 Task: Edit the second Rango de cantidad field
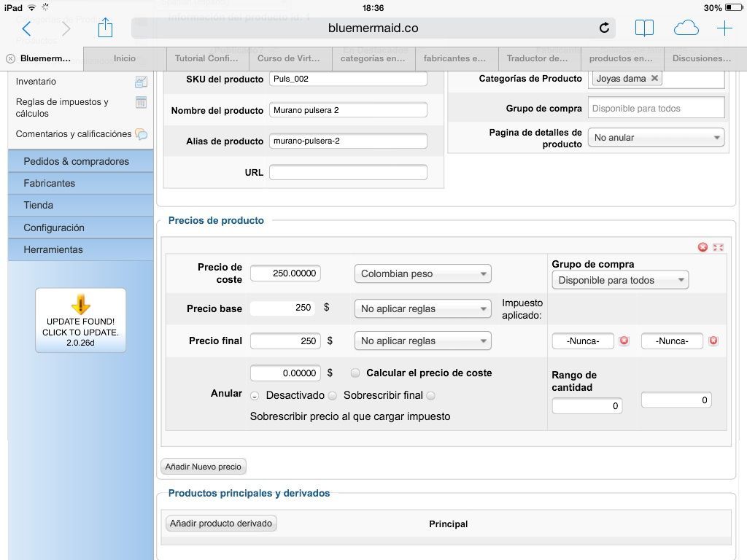pyautogui.click(x=676, y=400)
